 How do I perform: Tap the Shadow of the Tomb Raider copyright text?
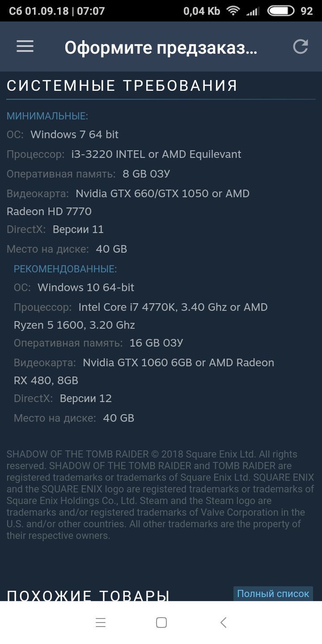[x=160, y=495]
